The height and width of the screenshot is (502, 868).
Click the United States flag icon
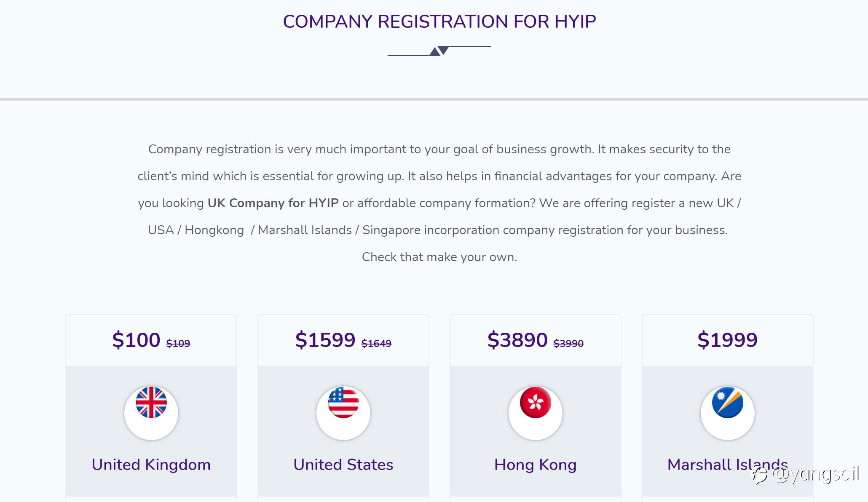pos(343,403)
